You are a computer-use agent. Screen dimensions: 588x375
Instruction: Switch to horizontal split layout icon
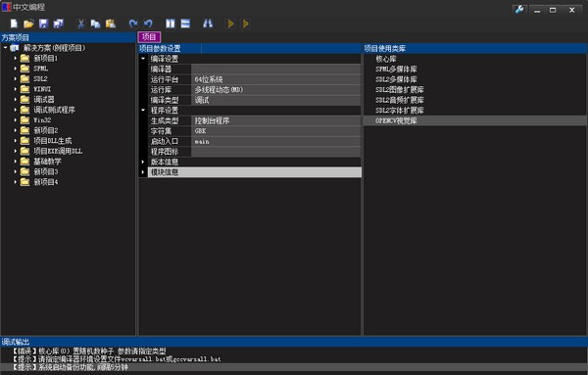[x=185, y=23]
